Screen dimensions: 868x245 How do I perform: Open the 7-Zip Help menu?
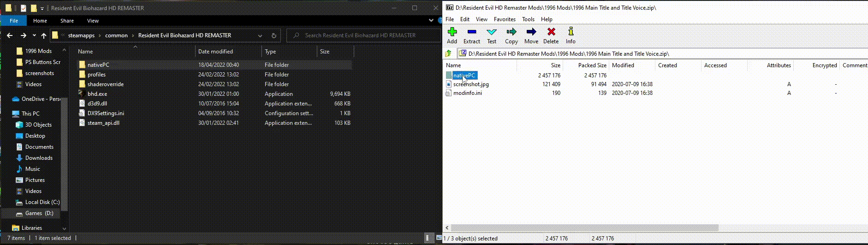coord(547,19)
